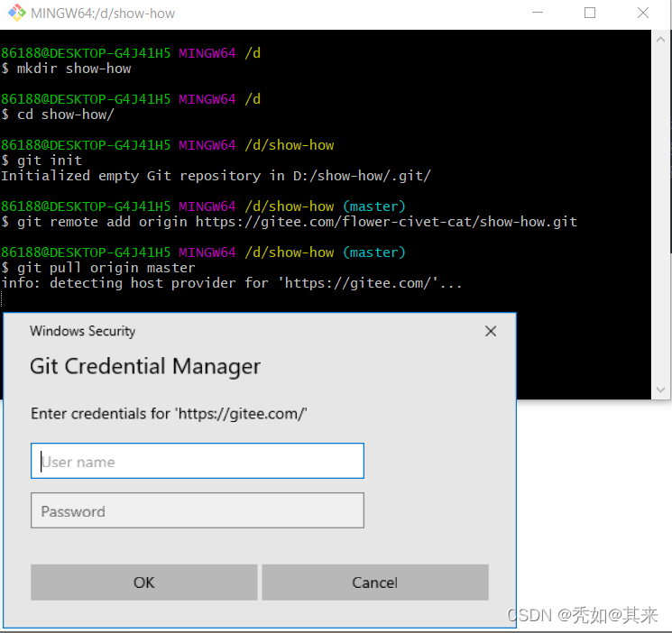Viewport: 672px width, 633px height.
Task: Click 'info: detecting host provider' output line
Action: (232, 283)
